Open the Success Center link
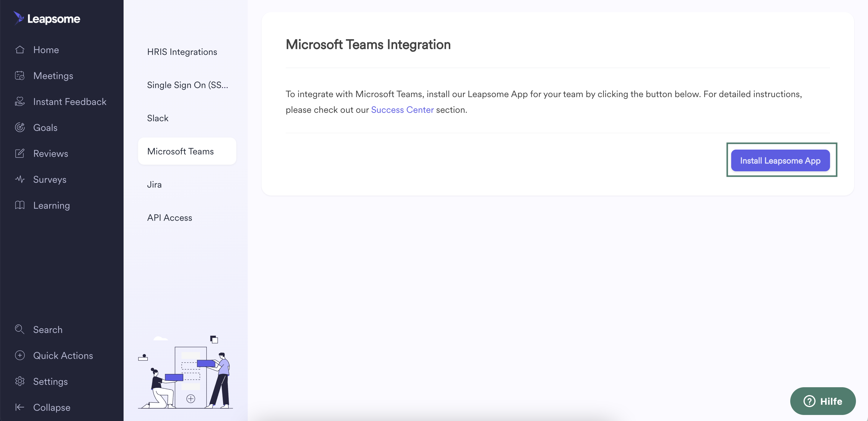The height and width of the screenshot is (421, 868). tap(402, 109)
